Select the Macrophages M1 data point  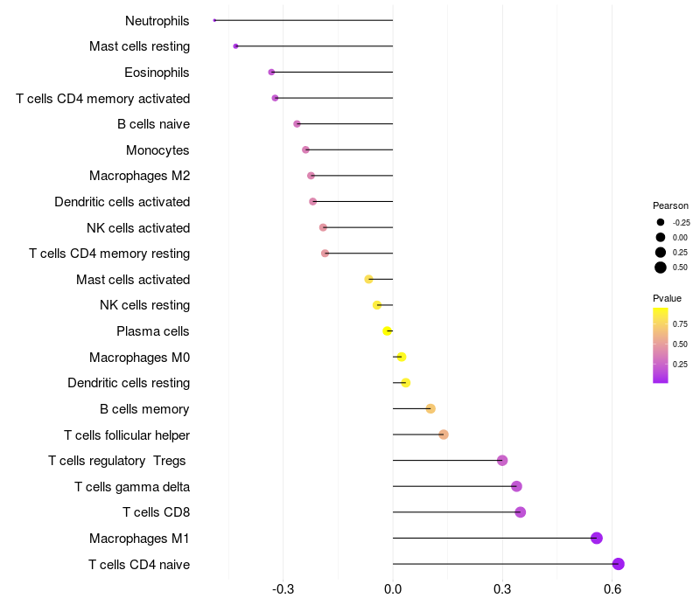(x=597, y=538)
